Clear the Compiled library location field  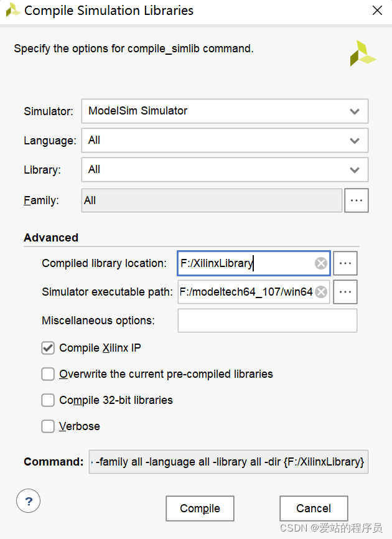coord(321,263)
